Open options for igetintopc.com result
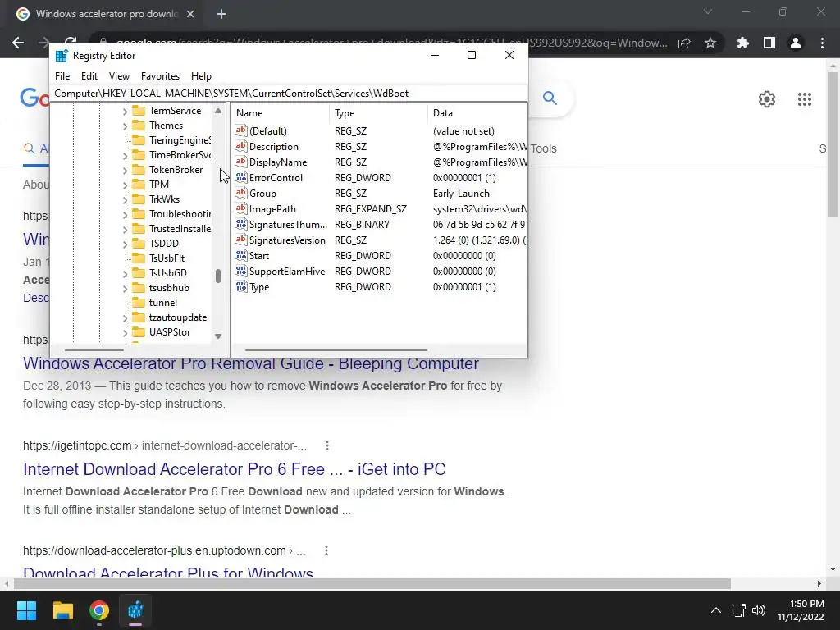 click(x=326, y=445)
